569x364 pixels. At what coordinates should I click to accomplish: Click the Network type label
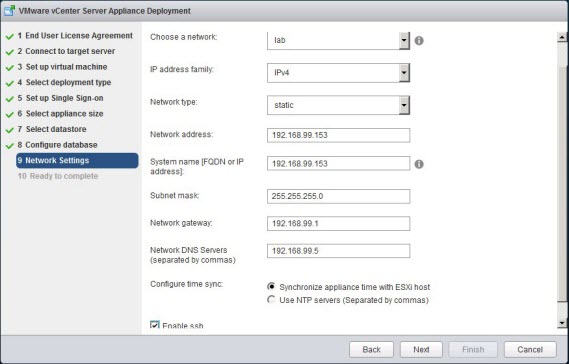click(174, 102)
